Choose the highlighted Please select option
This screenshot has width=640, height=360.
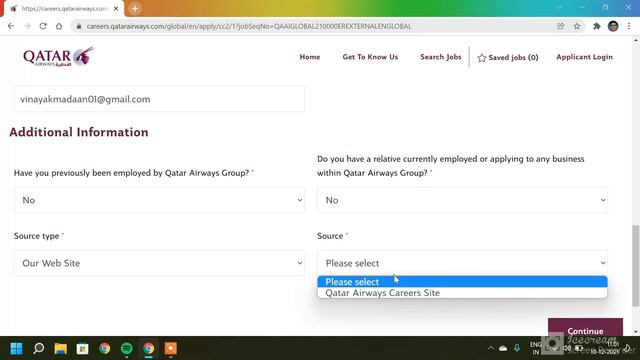click(462, 282)
